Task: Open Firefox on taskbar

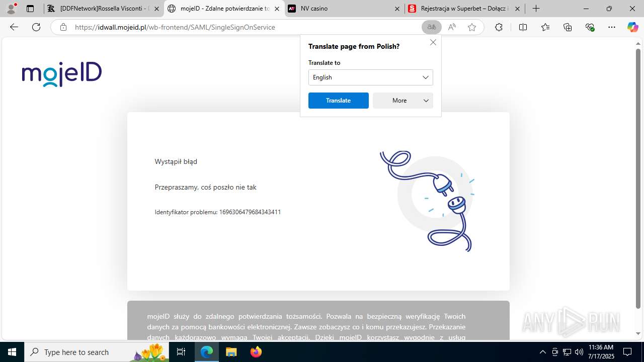Action: click(256, 352)
